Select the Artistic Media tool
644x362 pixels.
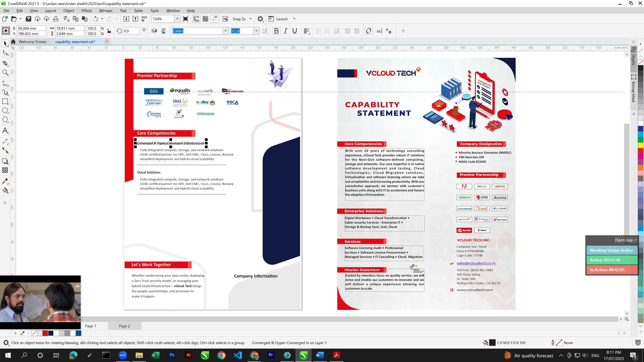(x=5, y=92)
